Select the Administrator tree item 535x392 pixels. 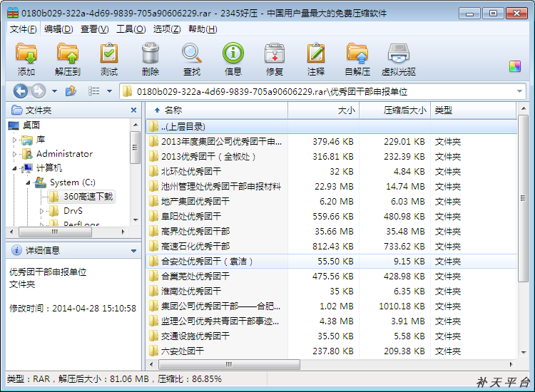pos(64,154)
